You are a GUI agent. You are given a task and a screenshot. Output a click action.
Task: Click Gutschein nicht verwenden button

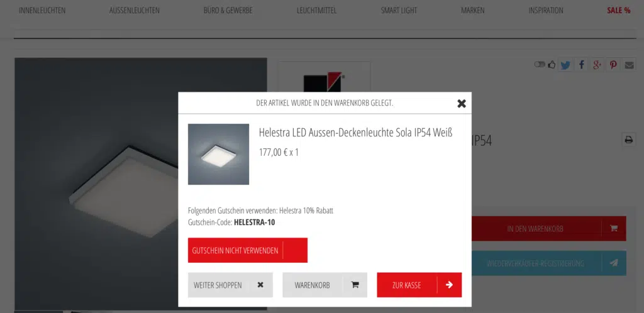(248, 250)
